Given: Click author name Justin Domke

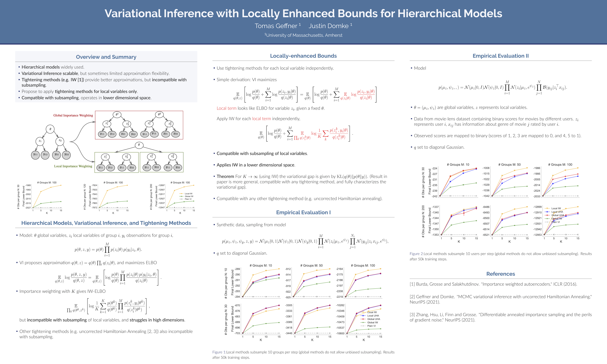Looking at the screenshot, I should [x=329, y=26].
